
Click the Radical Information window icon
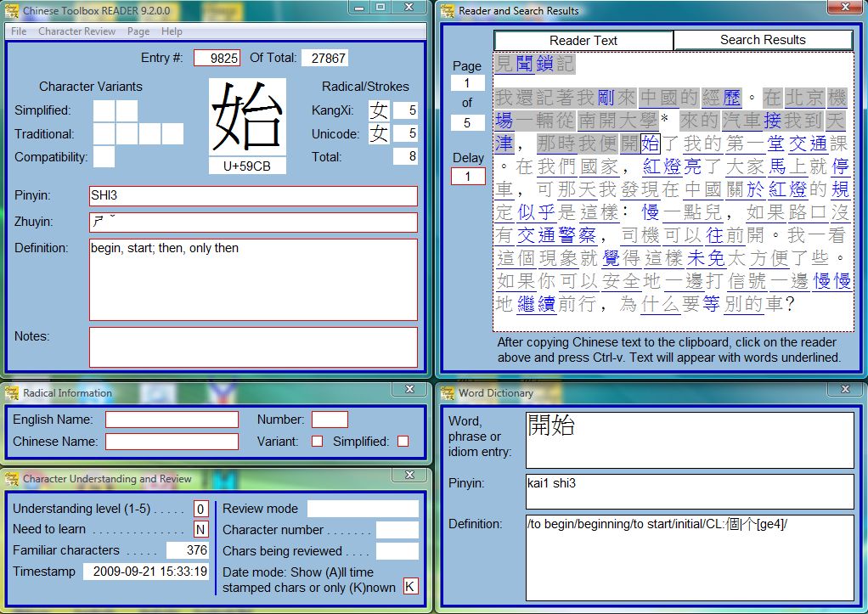coord(12,392)
